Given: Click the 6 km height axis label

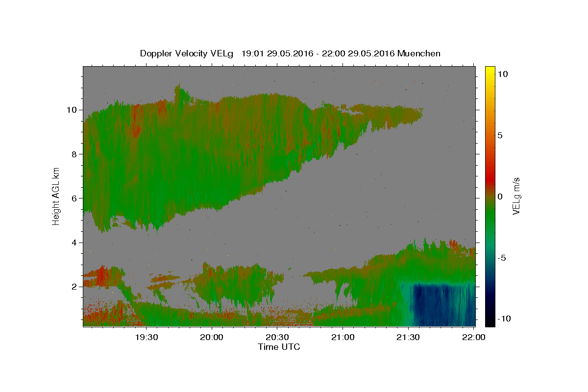Looking at the screenshot, I should [75, 198].
